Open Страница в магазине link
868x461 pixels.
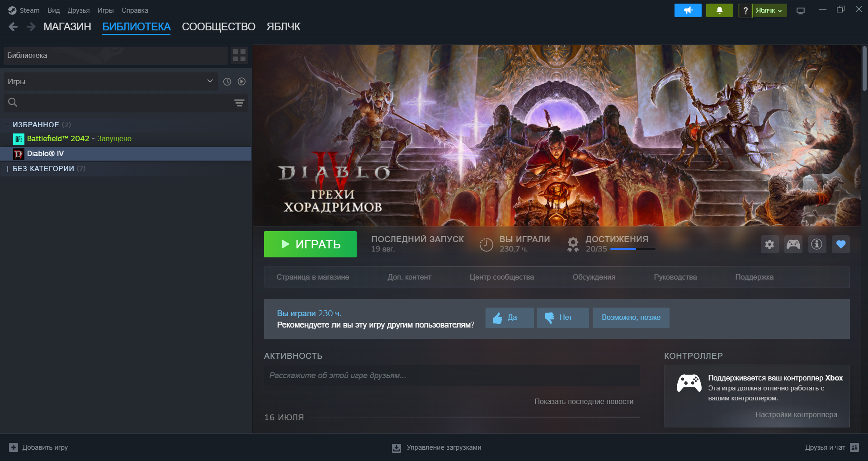tap(313, 277)
